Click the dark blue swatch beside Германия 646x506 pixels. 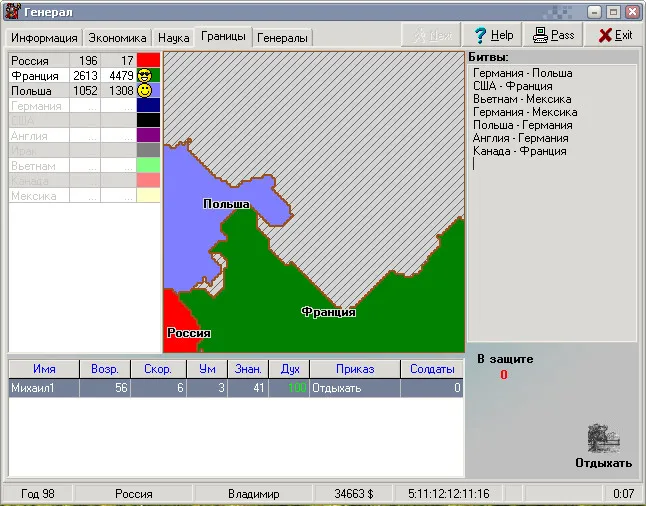(148, 105)
